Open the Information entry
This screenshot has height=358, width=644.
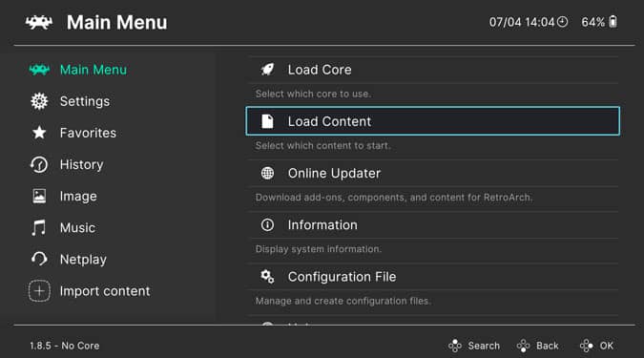tap(433, 225)
